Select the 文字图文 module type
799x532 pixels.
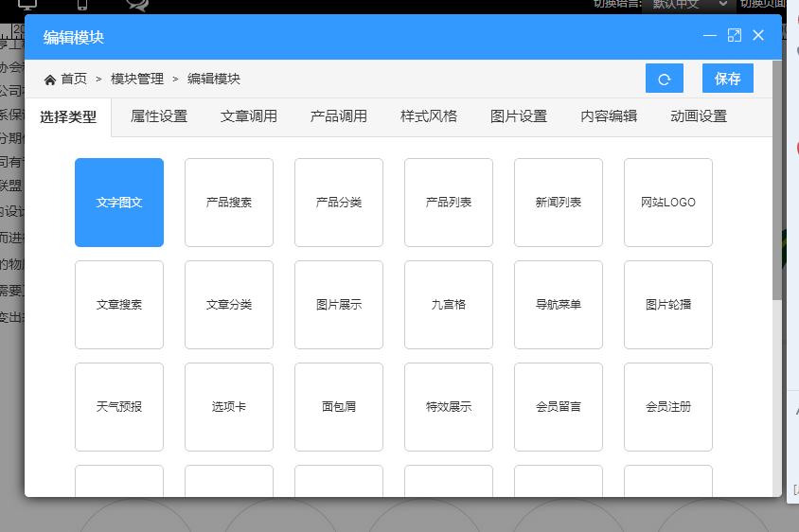(x=119, y=203)
